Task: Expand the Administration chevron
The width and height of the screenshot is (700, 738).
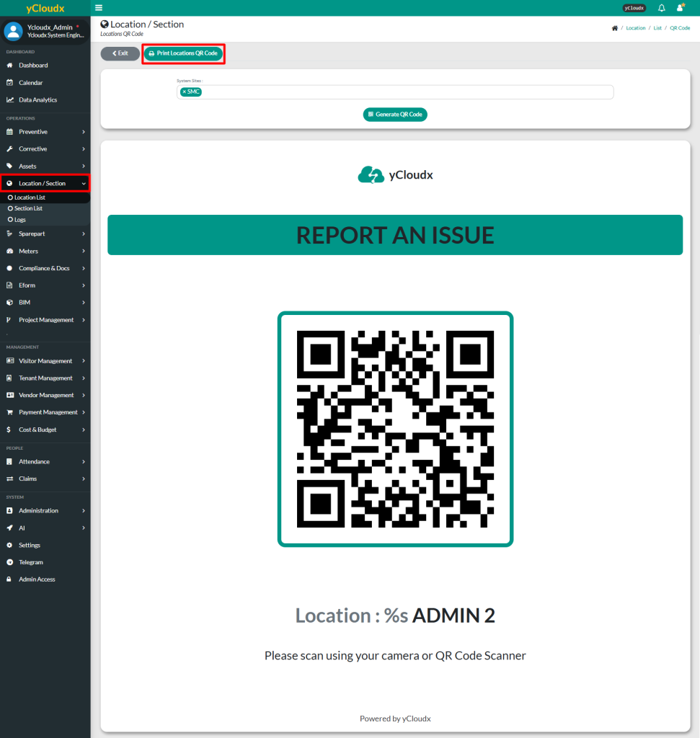Action: point(84,511)
